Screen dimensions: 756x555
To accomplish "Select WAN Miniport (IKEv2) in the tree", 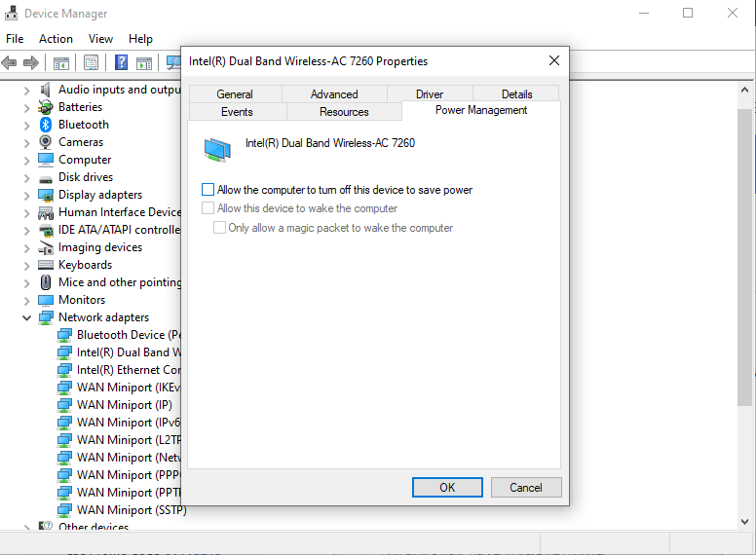I will [129, 388].
